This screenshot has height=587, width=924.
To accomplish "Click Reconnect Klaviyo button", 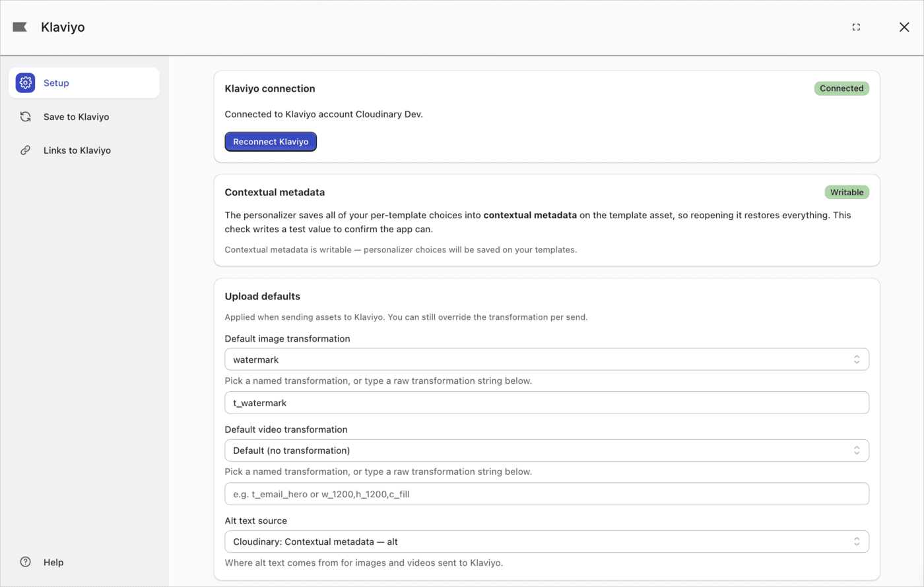I will point(271,142).
